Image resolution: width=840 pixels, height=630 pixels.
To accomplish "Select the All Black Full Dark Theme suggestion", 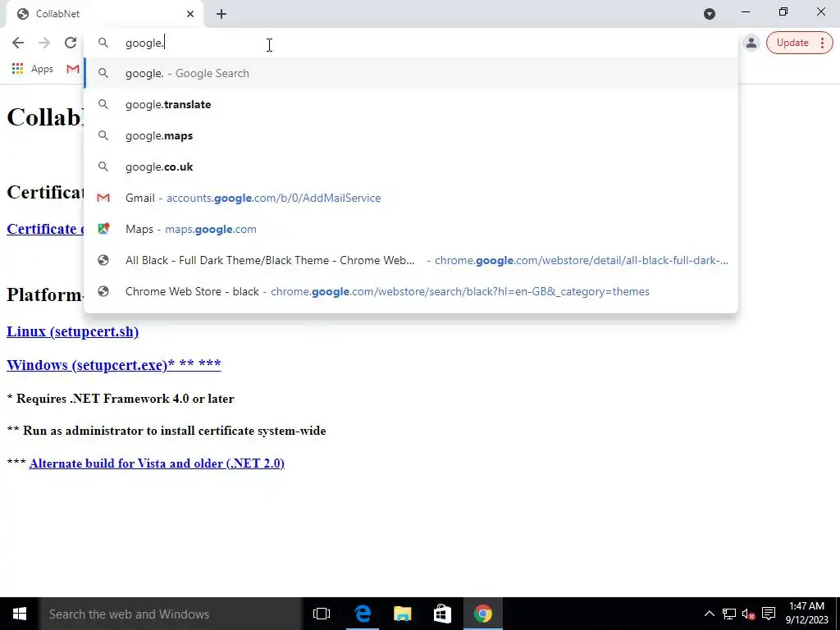I will 410,260.
